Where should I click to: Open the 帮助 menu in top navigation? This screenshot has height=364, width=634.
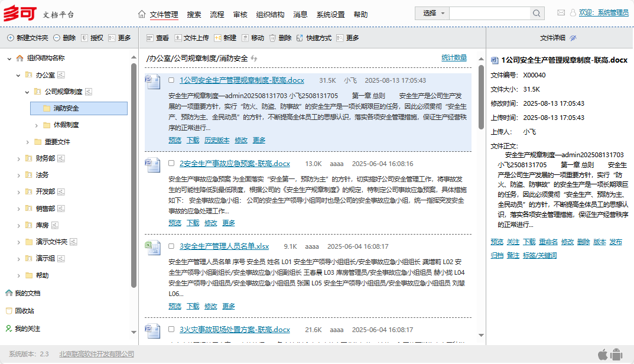pos(360,15)
